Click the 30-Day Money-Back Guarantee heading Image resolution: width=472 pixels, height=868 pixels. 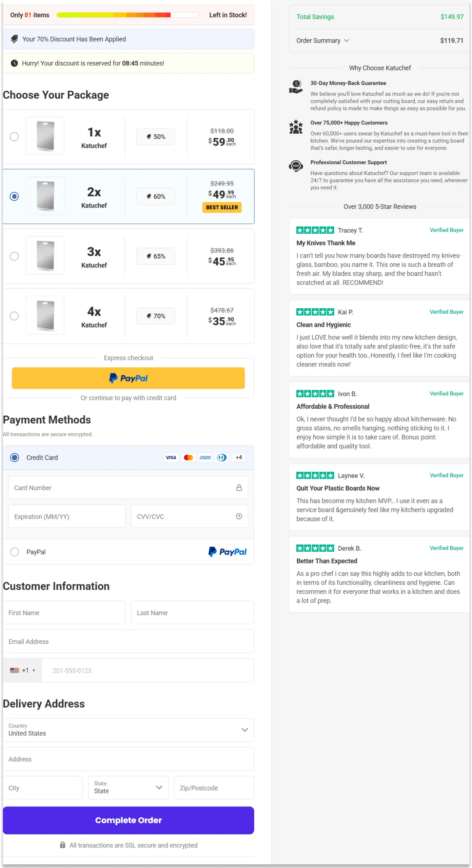tap(348, 83)
